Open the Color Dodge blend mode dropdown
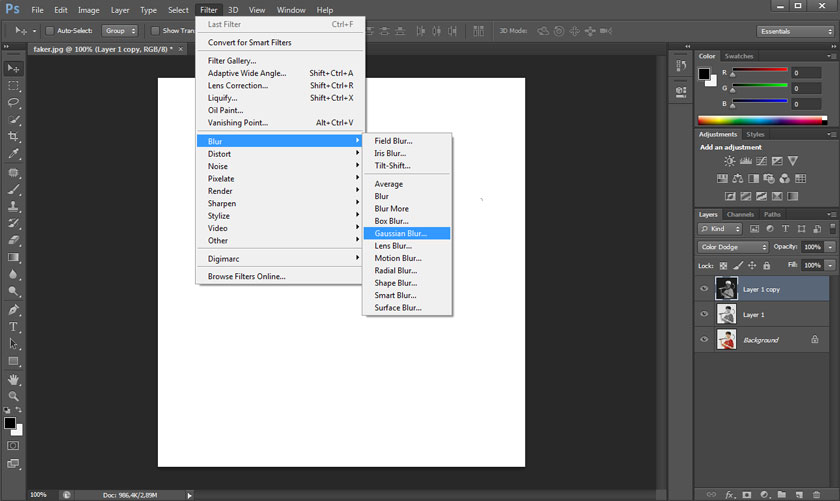This screenshot has height=501, width=840. [x=733, y=247]
